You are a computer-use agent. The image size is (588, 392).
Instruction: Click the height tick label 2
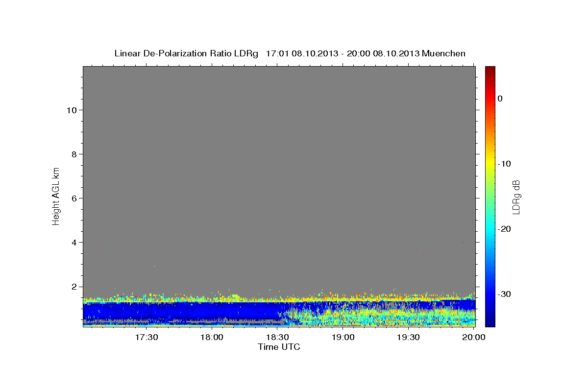pyautogui.click(x=73, y=286)
